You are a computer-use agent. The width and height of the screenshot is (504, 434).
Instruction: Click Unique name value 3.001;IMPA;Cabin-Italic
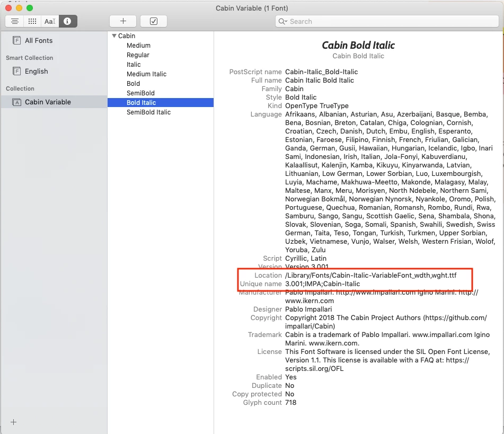[x=322, y=284]
